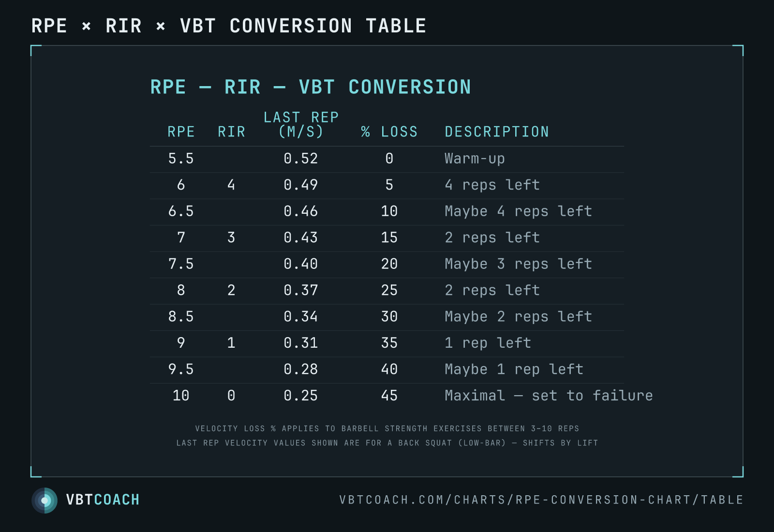Click the 'Maybe 3 reps left' description
Viewport: 774px width, 532px height.
(518, 265)
